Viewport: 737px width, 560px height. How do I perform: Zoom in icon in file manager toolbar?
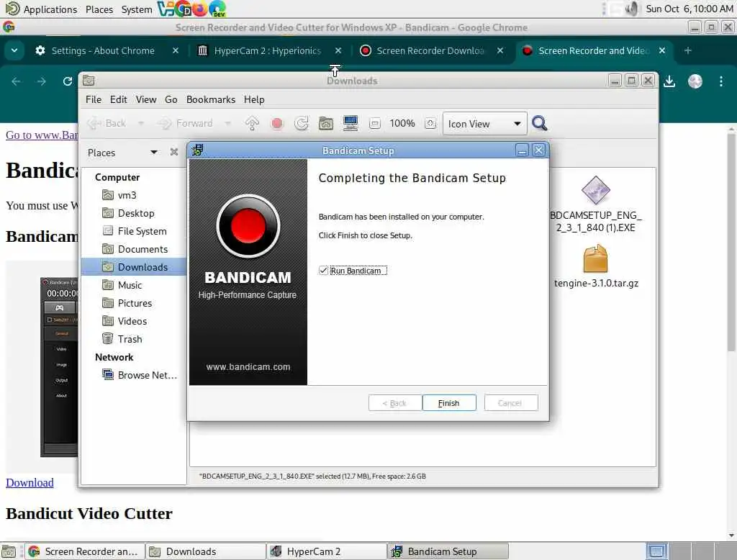click(430, 124)
